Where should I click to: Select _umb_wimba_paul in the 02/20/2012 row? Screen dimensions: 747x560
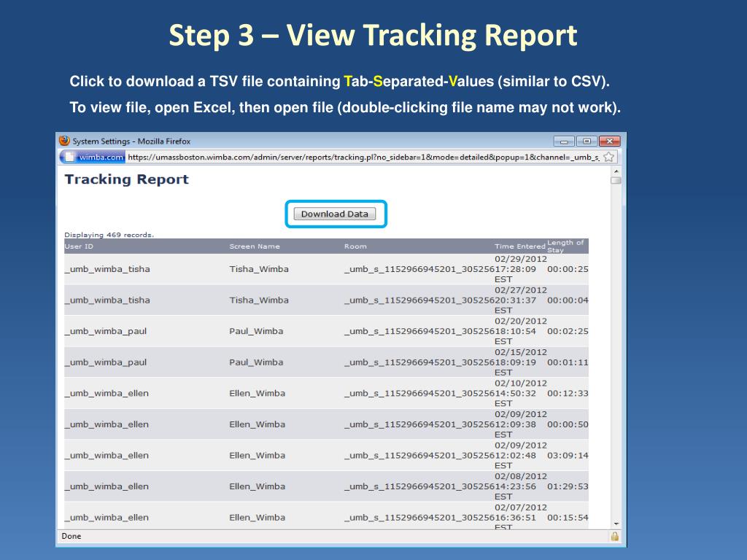[x=106, y=331]
